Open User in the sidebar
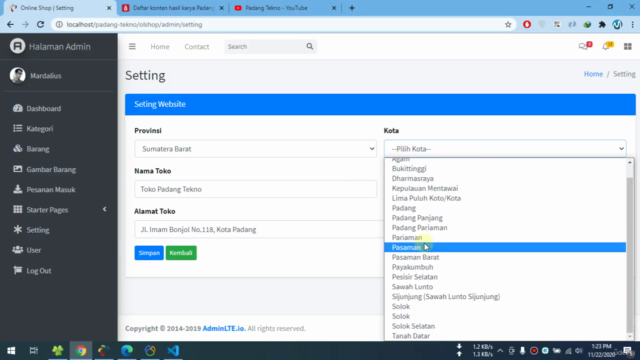The height and width of the screenshot is (360, 640). (x=33, y=250)
